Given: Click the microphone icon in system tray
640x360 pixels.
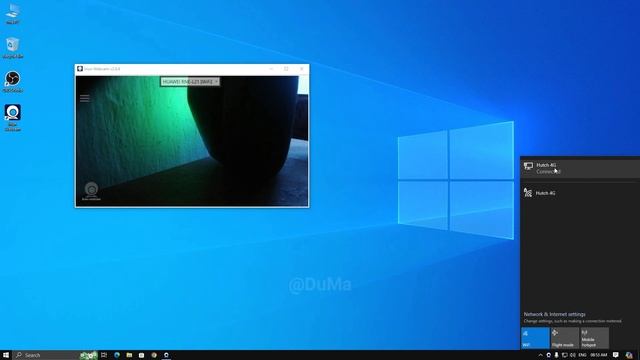Looking at the screenshot, I should [556, 356].
